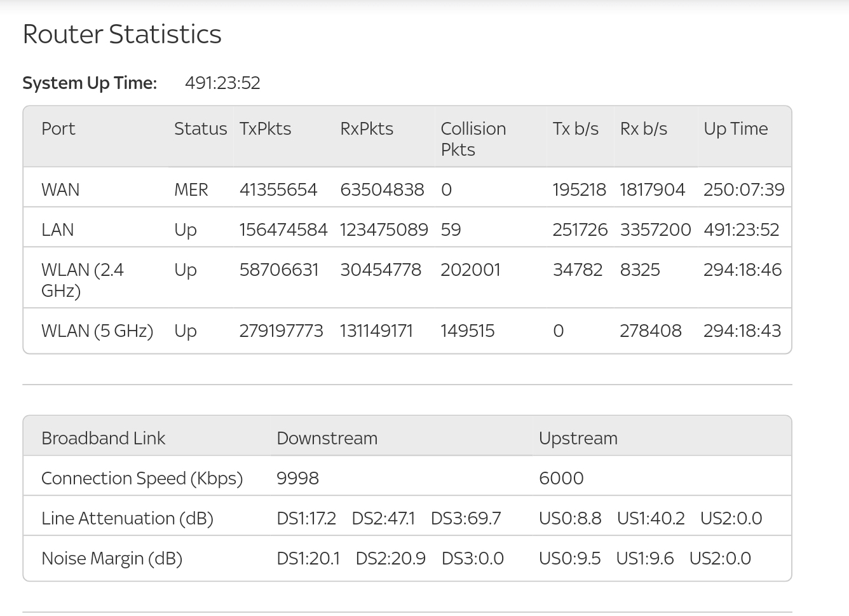Click the WLAN (2.4 GHz) row label
849x616 pixels.
82,280
